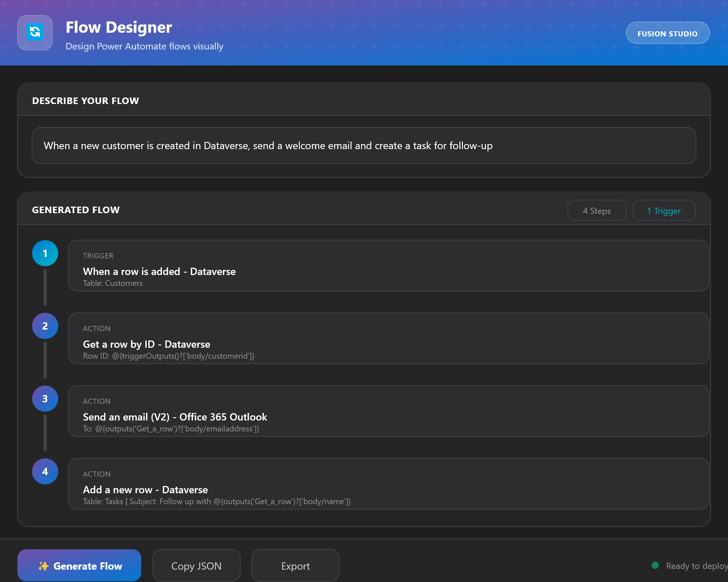Click the sparkle icon on Generate Flow
Viewport: 728px width, 582px height.
[43, 566]
